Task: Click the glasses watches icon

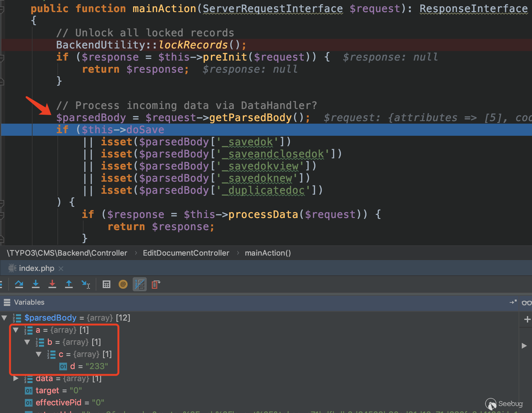Action: (526, 302)
